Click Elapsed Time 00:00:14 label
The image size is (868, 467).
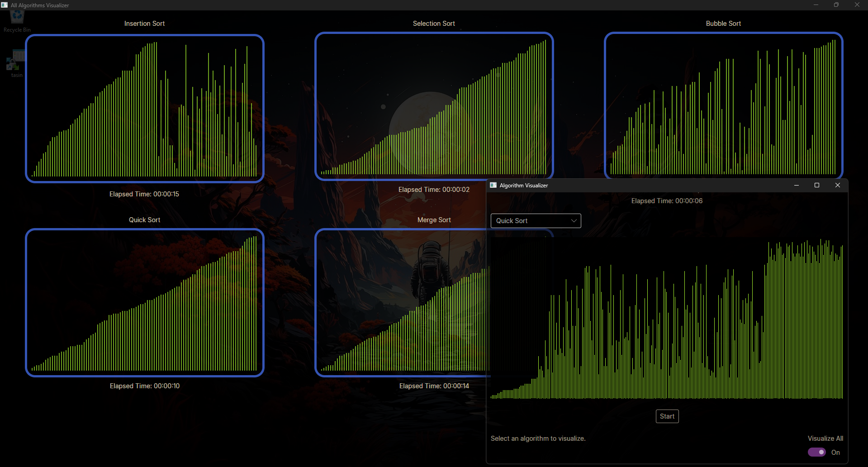(434, 386)
